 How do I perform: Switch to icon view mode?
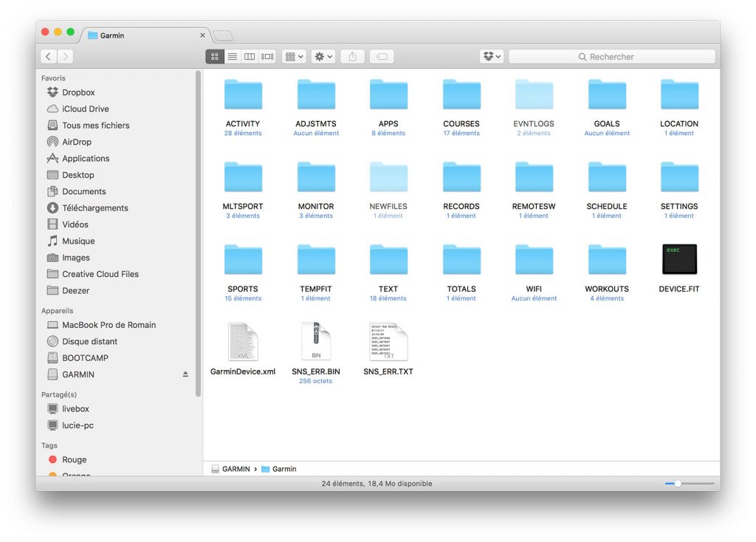215,57
